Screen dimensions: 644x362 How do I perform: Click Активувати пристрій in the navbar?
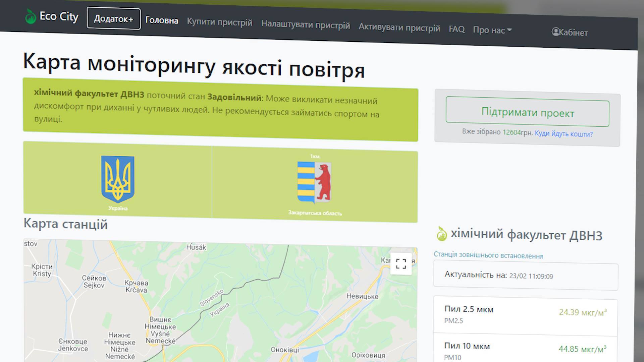399,27
